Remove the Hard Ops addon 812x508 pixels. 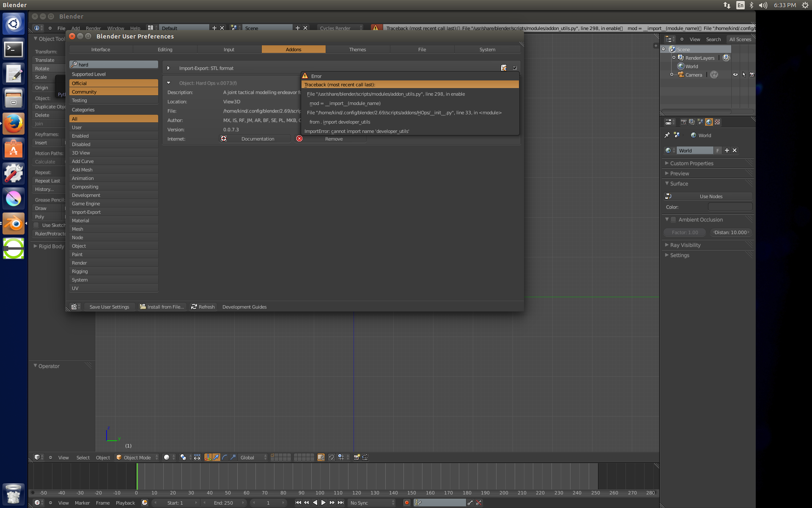click(330, 139)
